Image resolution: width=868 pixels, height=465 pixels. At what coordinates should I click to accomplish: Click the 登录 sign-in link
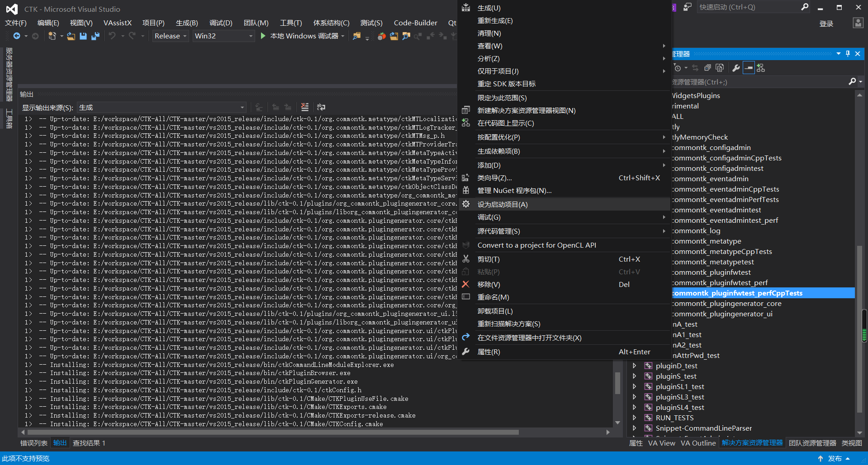(826, 23)
